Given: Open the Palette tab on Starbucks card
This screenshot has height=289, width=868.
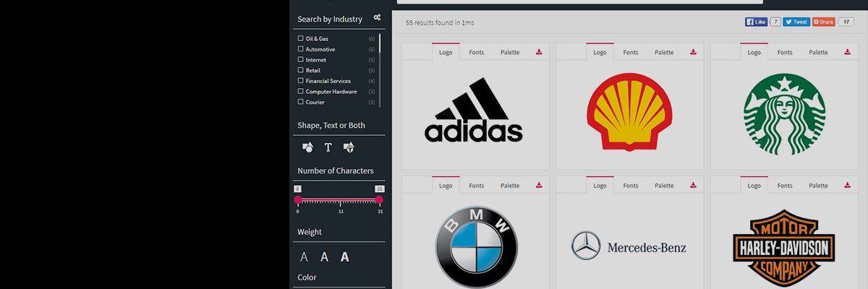Looking at the screenshot, I should click(x=818, y=52).
